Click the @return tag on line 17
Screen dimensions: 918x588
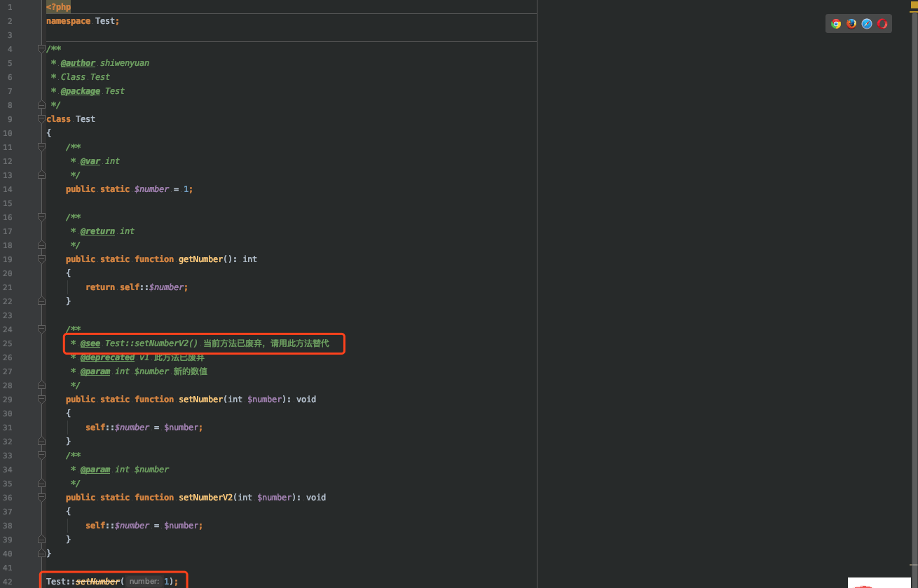97,231
